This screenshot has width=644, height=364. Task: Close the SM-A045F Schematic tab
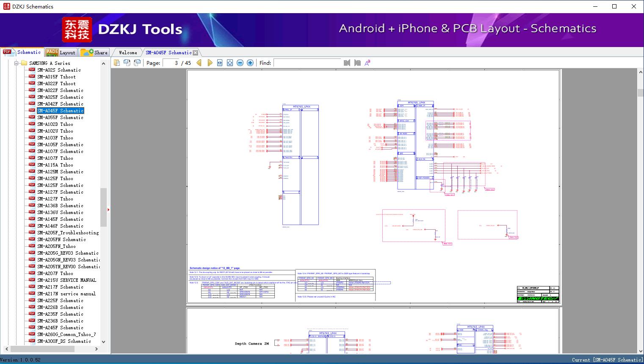pyautogui.click(x=196, y=53)
